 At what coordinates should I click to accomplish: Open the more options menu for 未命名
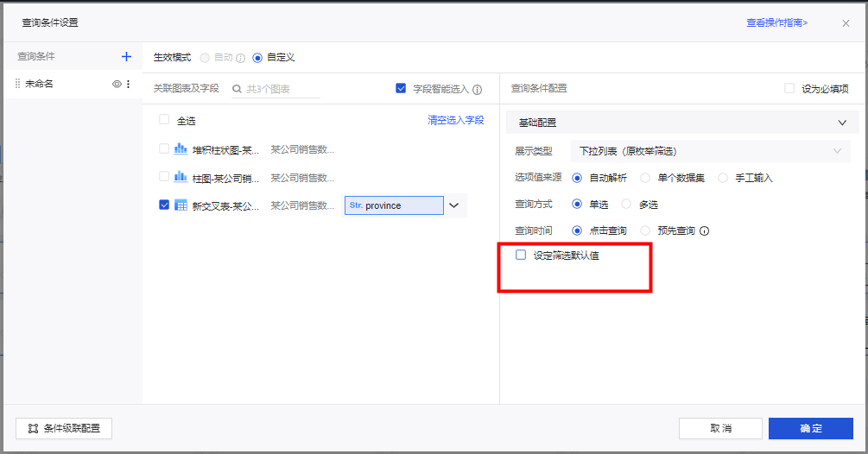(129, 84)
